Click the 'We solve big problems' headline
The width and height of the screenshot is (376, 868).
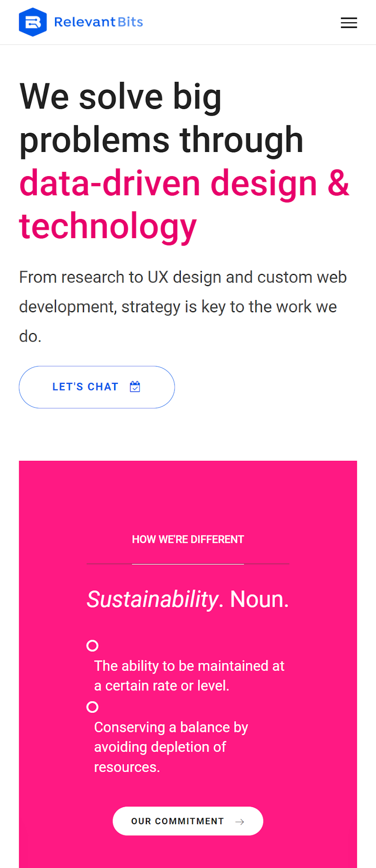pyautogui.click(x=161, y=118)
